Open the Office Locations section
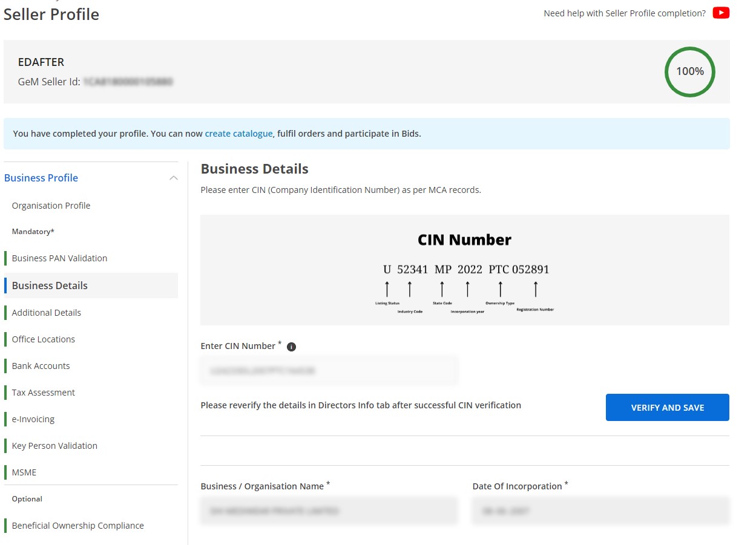Viewport: 756px width, 545px height. (x=43, y=339)
